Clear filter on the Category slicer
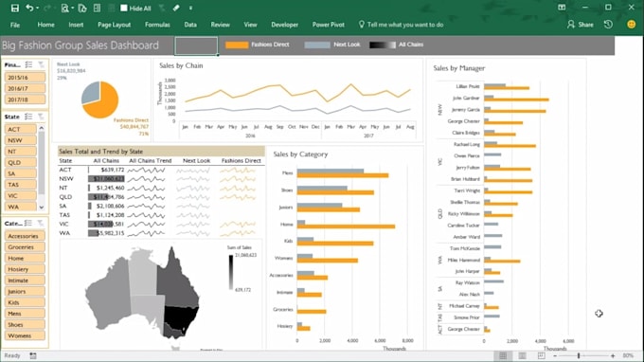 41,223
